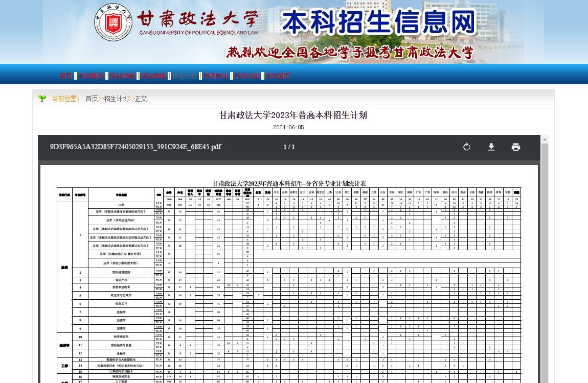The height and width of the screenshot is (383, 588).
Task: Click the 知识产权 major cell
Action: [121, 280]
